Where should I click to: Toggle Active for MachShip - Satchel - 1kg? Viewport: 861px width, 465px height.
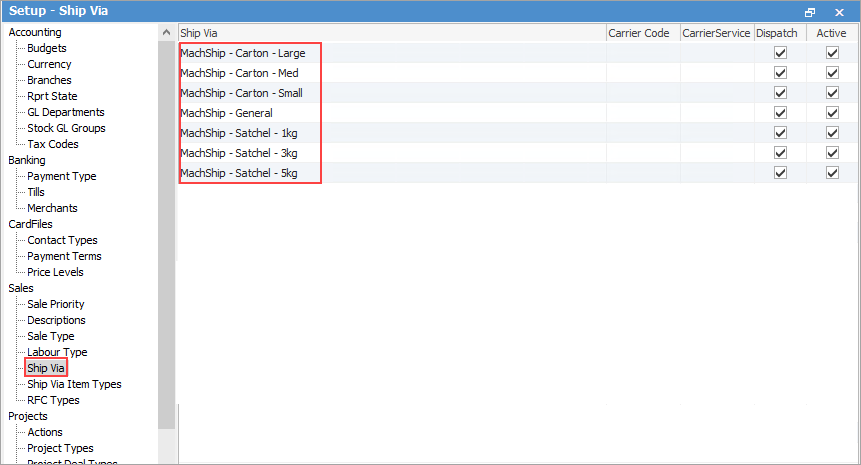(832, 133)
